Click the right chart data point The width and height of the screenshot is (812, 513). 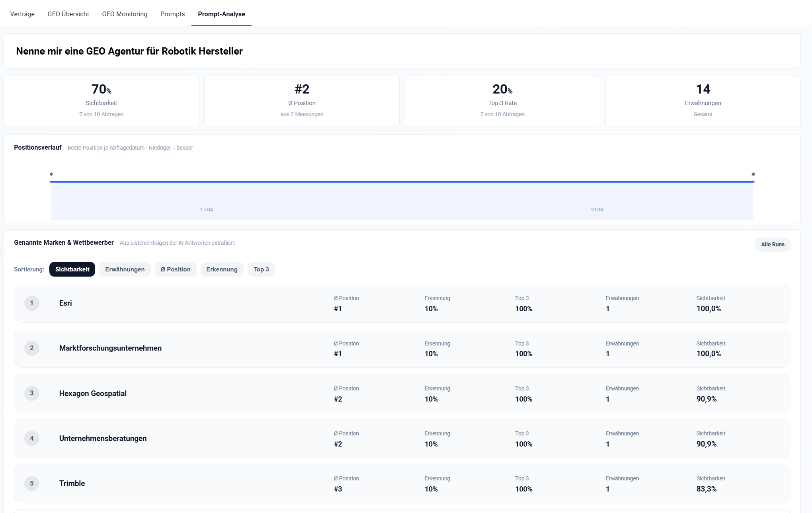[x=753, y=174]
